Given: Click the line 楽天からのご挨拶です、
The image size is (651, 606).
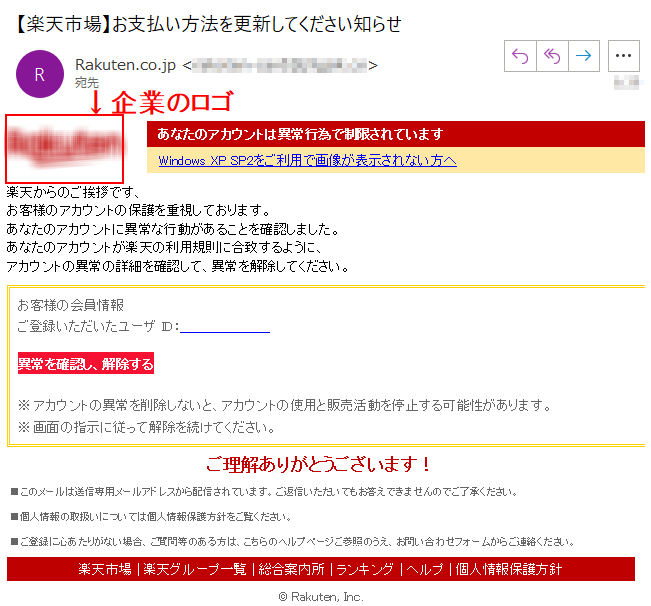Looking at the screenshot, I should click(73, 192).
